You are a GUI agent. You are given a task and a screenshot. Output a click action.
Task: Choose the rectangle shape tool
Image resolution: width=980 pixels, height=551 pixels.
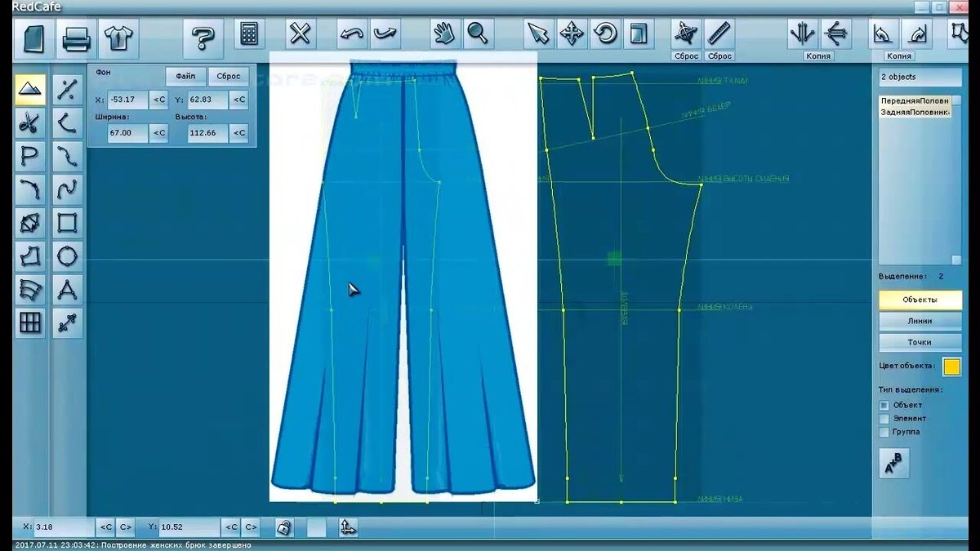[x=67, y=223]
